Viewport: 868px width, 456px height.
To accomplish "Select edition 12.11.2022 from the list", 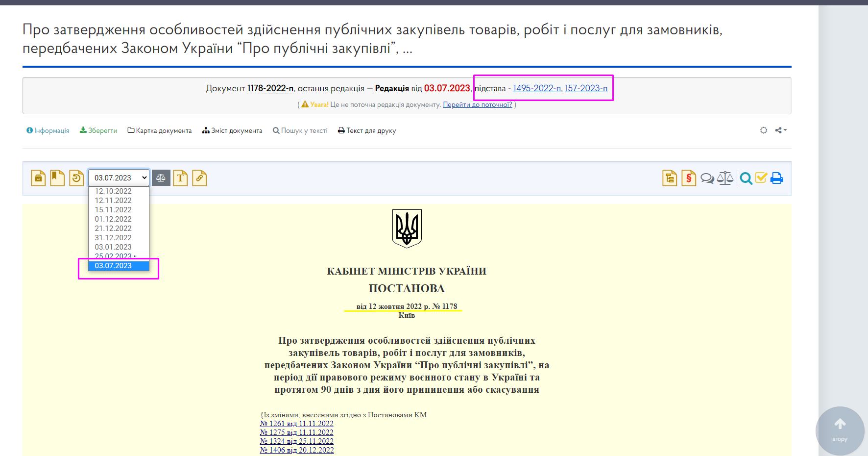I will (x=119, y=201).
